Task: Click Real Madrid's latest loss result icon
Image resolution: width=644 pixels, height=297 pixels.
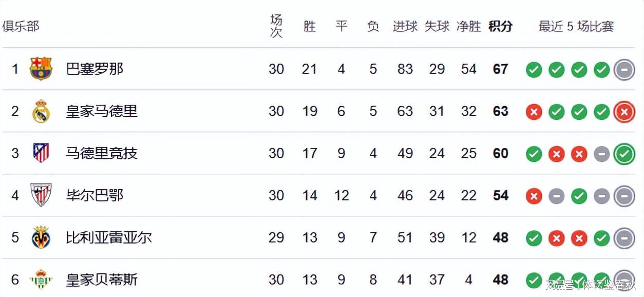Action: 624,112
